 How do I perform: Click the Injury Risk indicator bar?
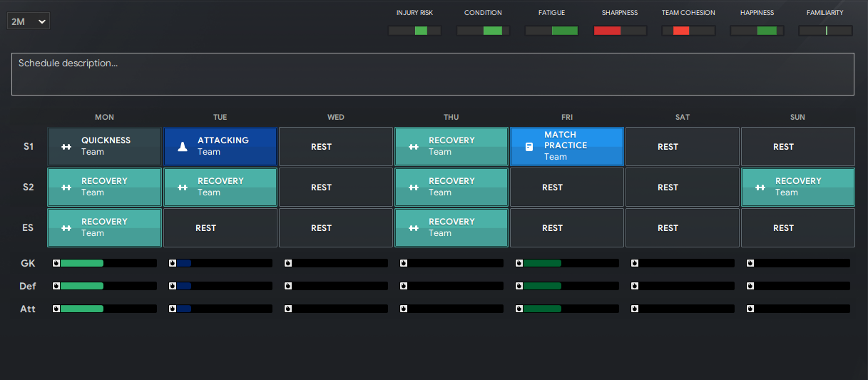click(x=415, y=31)
